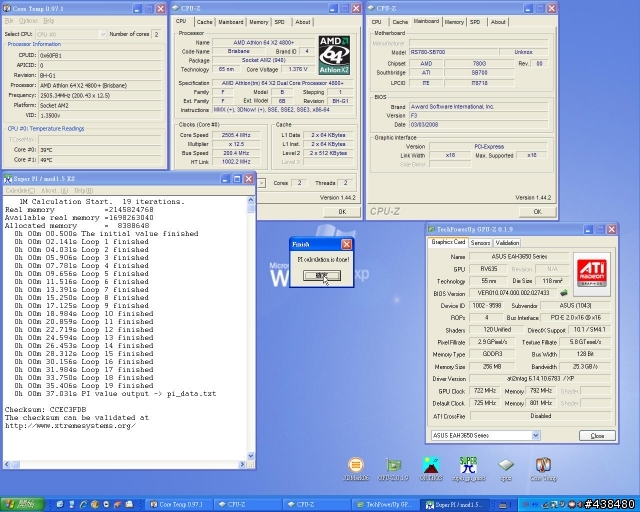Viewport: 640px width, 512px height.
Task: Open the GPU-Z graphics card selector dropdown
Action: click(x=536, y=436)
